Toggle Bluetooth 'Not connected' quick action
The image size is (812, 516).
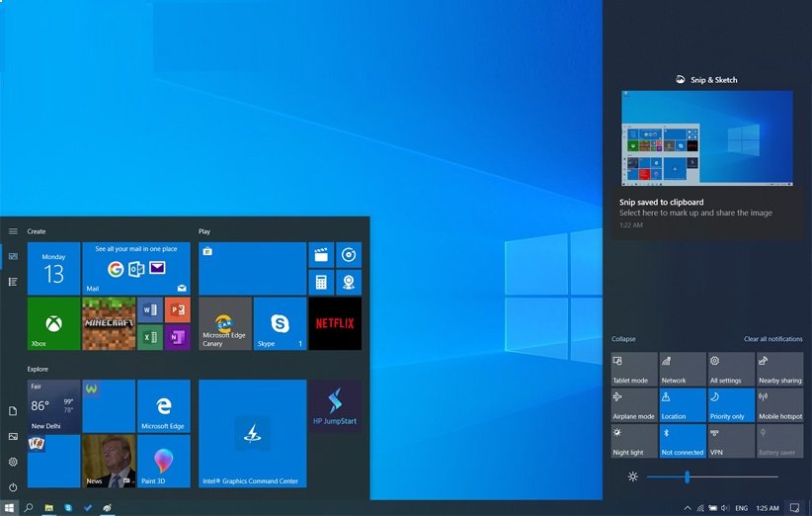pyautogui.click(x=683, y=442)
